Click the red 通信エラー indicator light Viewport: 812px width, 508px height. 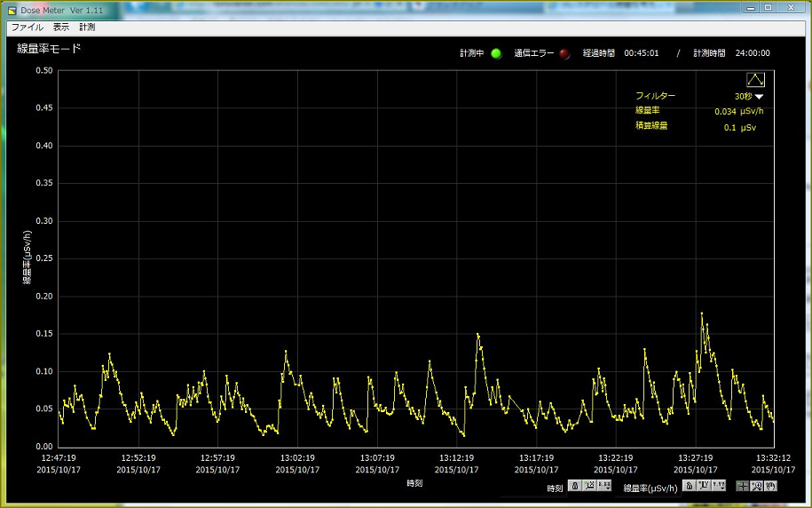(564, 53)
